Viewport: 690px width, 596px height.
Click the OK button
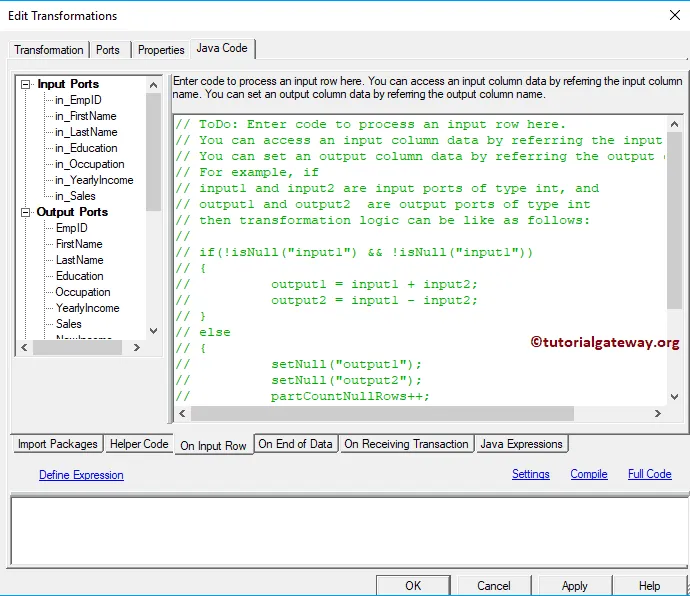point(413,586)
